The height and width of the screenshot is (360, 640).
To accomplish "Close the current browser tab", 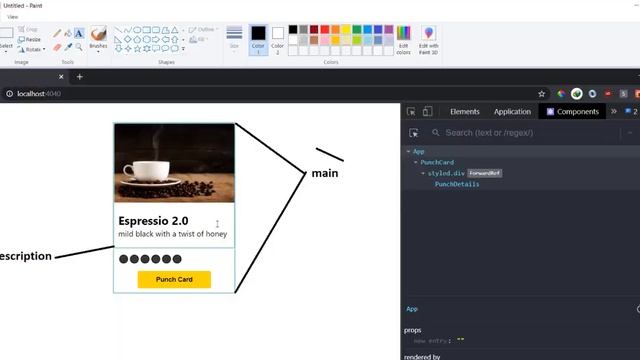I will [61, 76].
